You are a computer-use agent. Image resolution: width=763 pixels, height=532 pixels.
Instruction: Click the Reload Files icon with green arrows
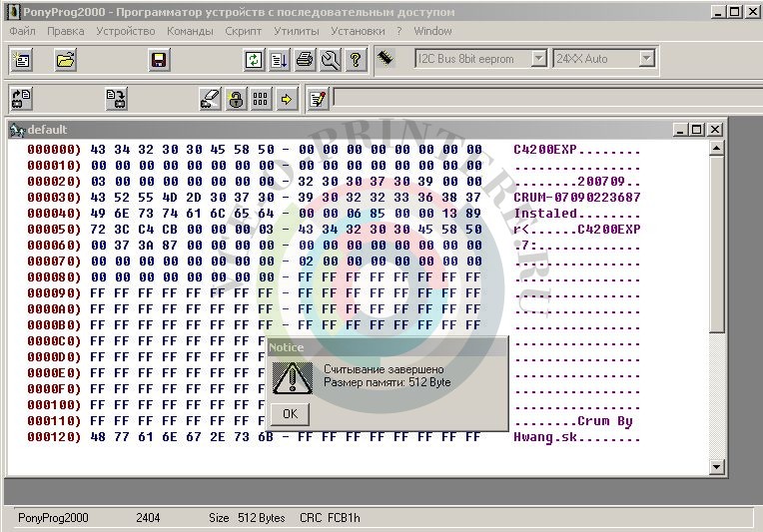[254, 60]
